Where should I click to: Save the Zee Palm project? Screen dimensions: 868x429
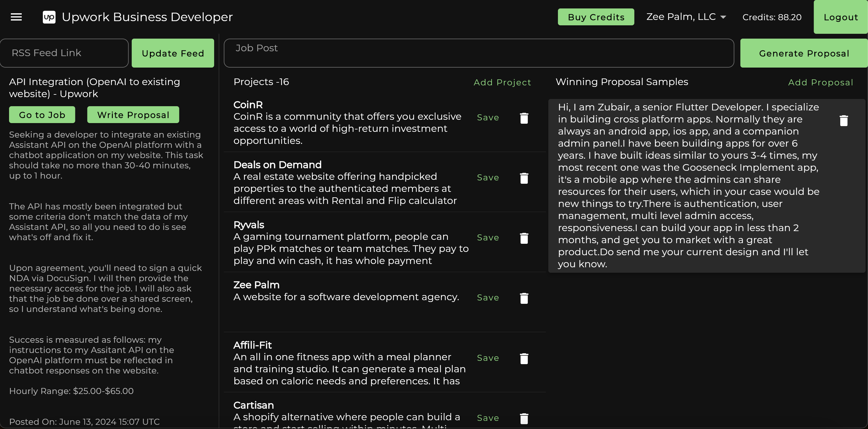488,297
